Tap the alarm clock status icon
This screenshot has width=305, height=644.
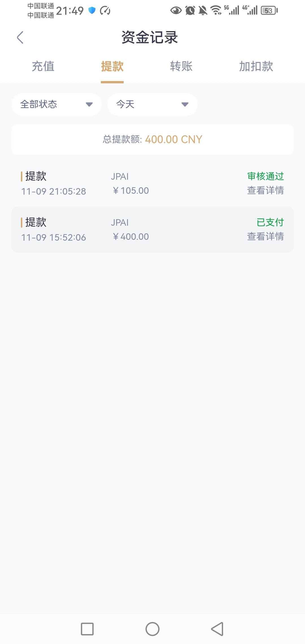190,11
